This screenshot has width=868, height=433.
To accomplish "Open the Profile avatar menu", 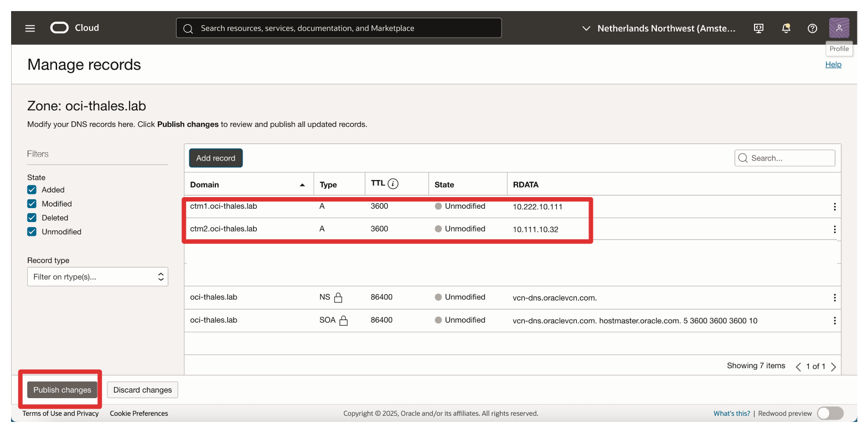I will [x=839, y=28].
